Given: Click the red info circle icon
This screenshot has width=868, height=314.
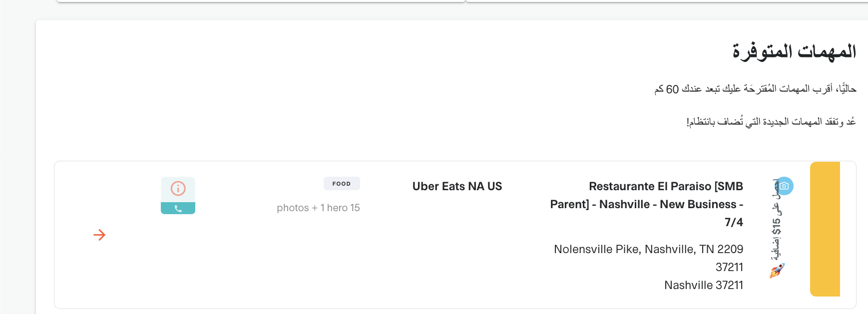Looking at the screenshot, I should pyautogui.click(x=178, y=188).
